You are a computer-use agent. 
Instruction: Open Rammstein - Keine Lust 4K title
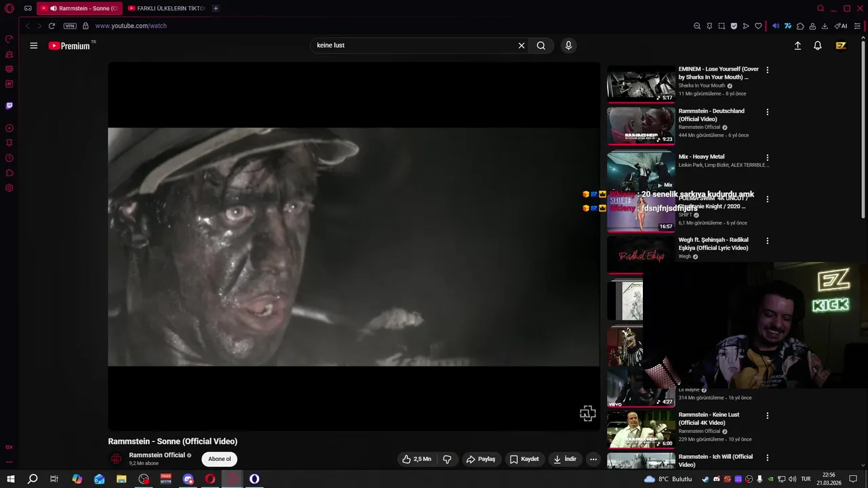[x=709, y=419]
